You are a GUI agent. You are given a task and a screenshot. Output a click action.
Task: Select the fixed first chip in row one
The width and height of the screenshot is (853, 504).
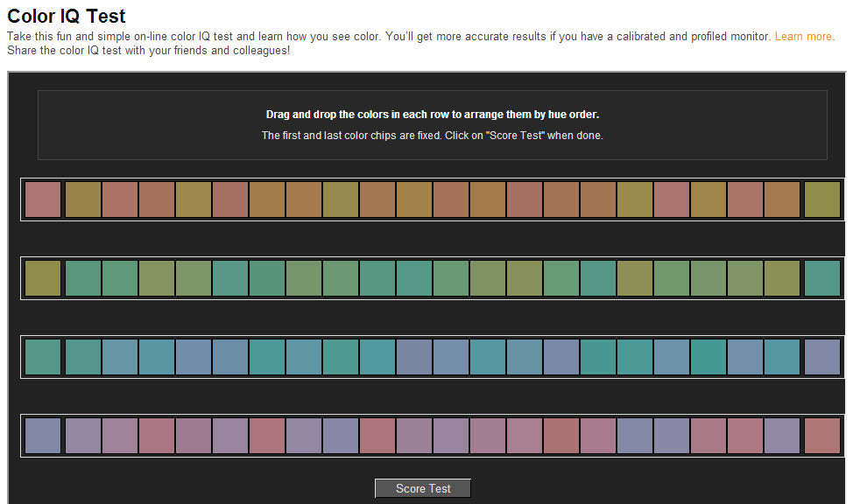pos(42,199)
